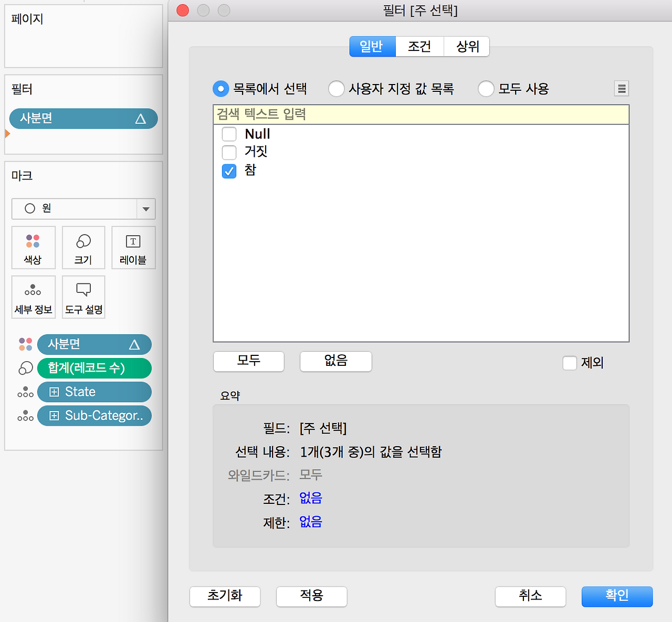The width and height of the screenshot is (672, 622).
Task: Switch to the 일반 tab
Action: pyautogui.click(x=372, y=46)
